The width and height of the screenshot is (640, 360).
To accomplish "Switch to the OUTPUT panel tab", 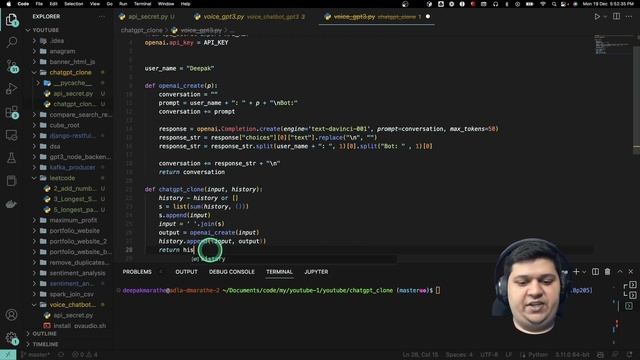I will point(186,272).
